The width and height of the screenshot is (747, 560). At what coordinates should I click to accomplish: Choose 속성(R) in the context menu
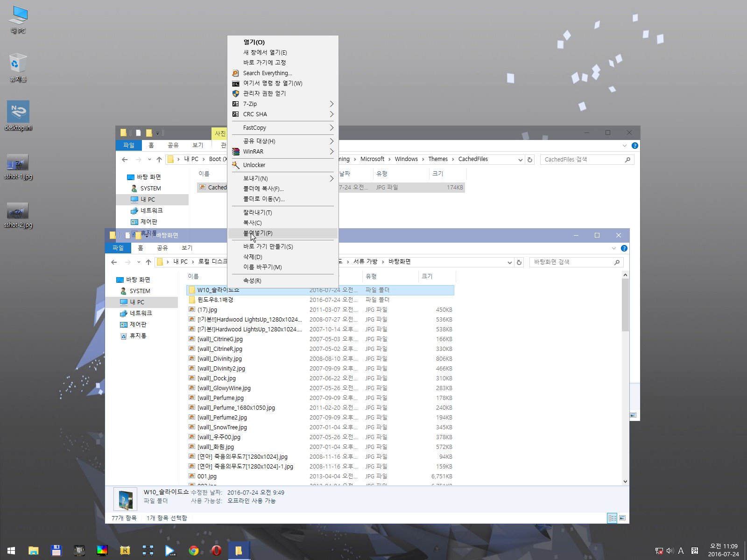[282, 280]
